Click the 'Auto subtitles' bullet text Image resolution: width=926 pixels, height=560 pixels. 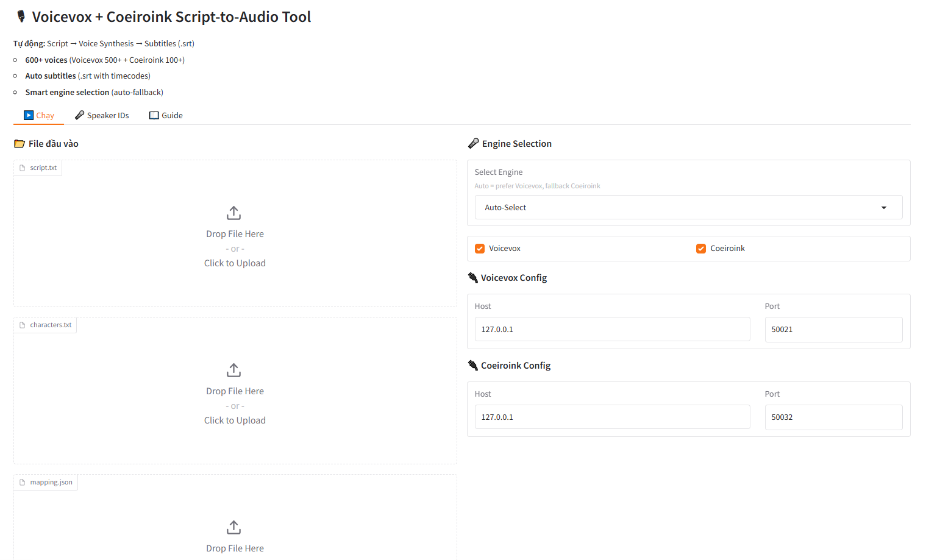point(51,76)
